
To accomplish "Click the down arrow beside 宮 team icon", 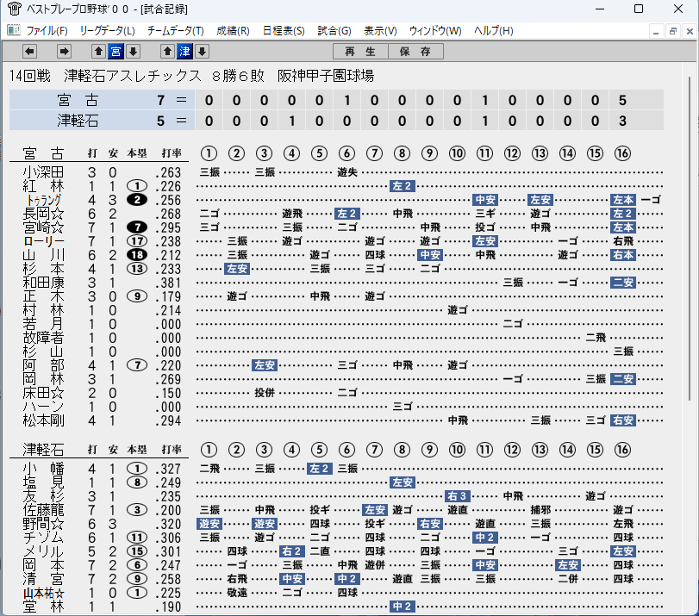I will click(133, 52).
